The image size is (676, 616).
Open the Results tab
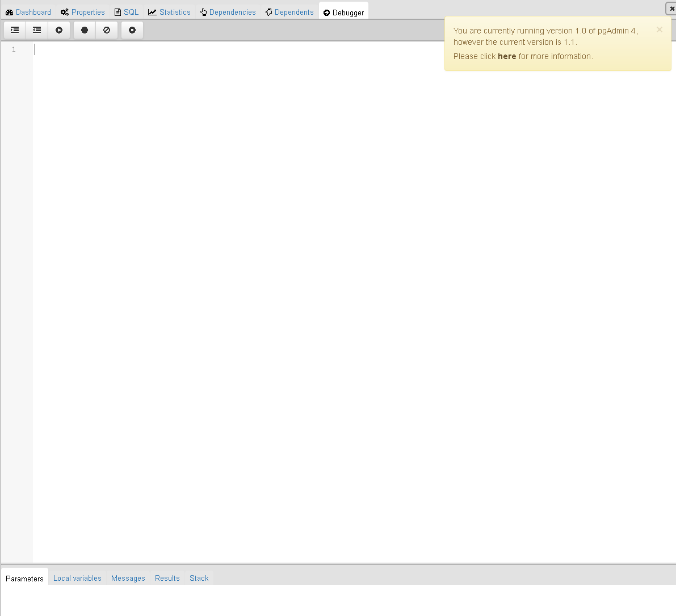pyautogui.click(x=167, y=578)
